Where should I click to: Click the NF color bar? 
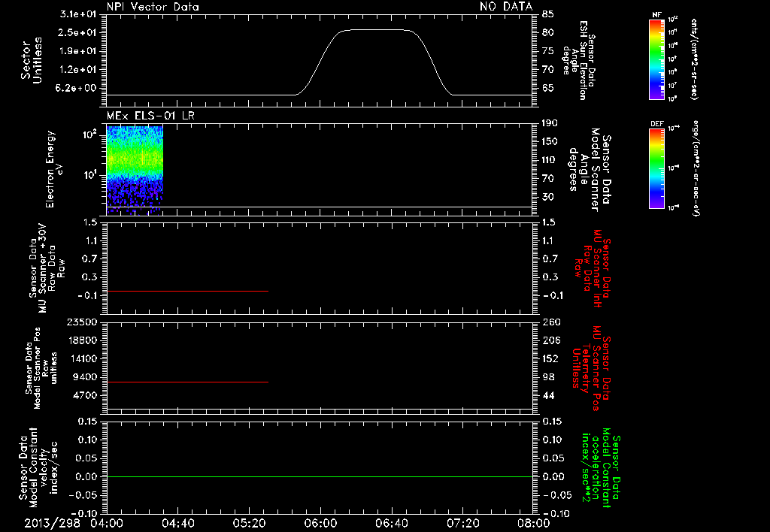(657, 59)
